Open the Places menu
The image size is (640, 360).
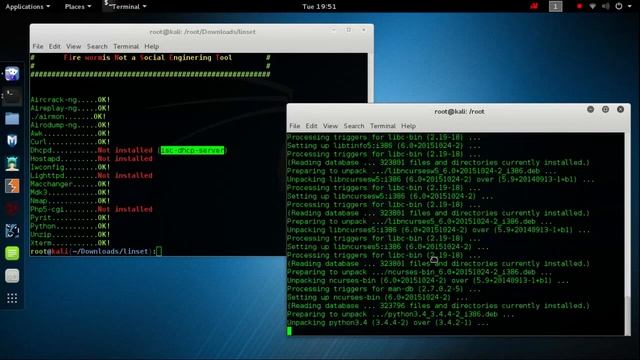tap(78, 7)
